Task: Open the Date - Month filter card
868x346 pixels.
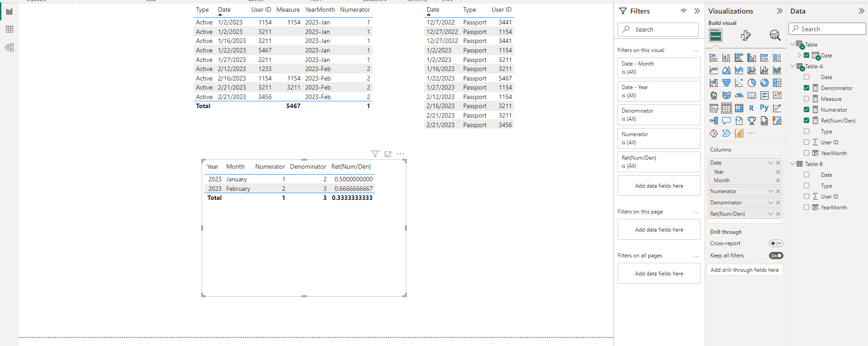Action: point(659,68)
